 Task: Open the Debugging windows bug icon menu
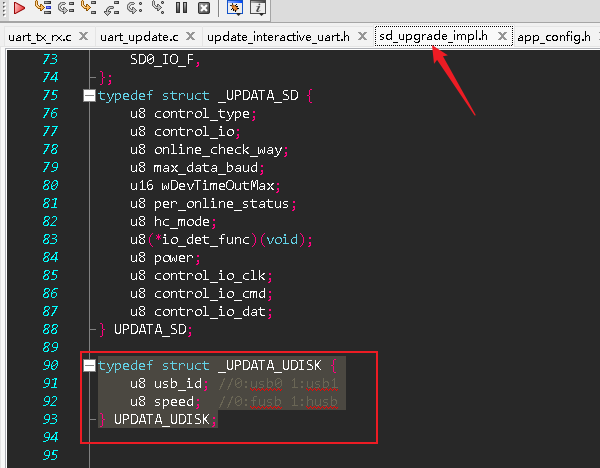tap(235, 8)
